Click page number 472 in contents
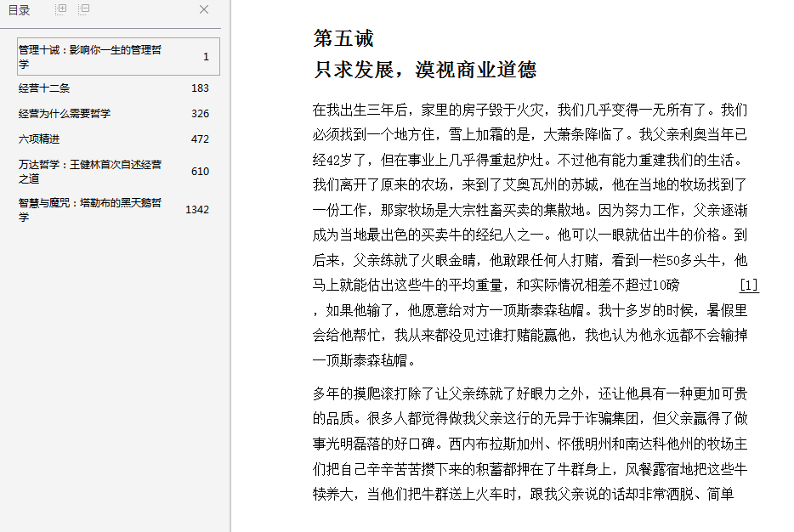 [x=200, y=139]
